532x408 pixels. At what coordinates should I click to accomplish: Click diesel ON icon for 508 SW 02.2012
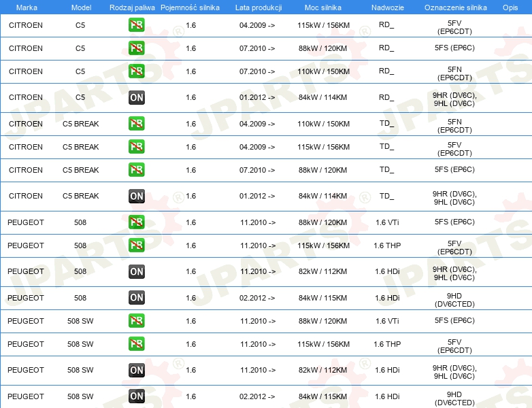[136, 396]
